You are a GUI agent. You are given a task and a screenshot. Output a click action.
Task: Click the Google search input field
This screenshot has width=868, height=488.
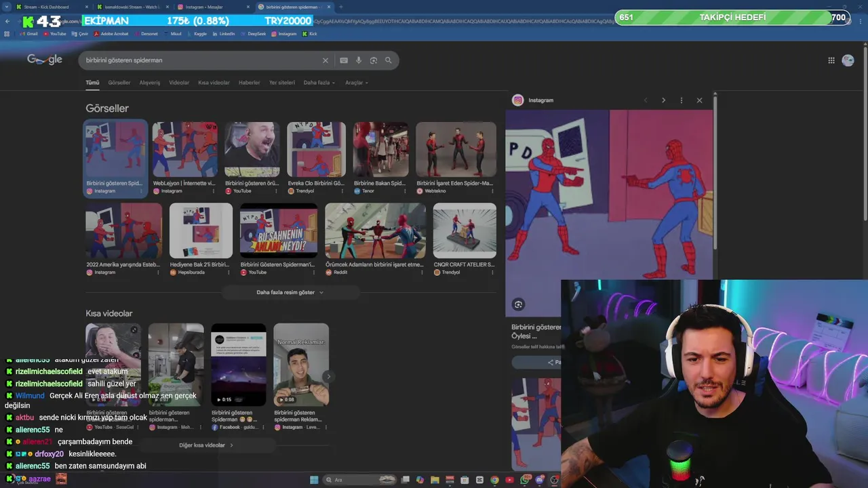click(200, 60)
